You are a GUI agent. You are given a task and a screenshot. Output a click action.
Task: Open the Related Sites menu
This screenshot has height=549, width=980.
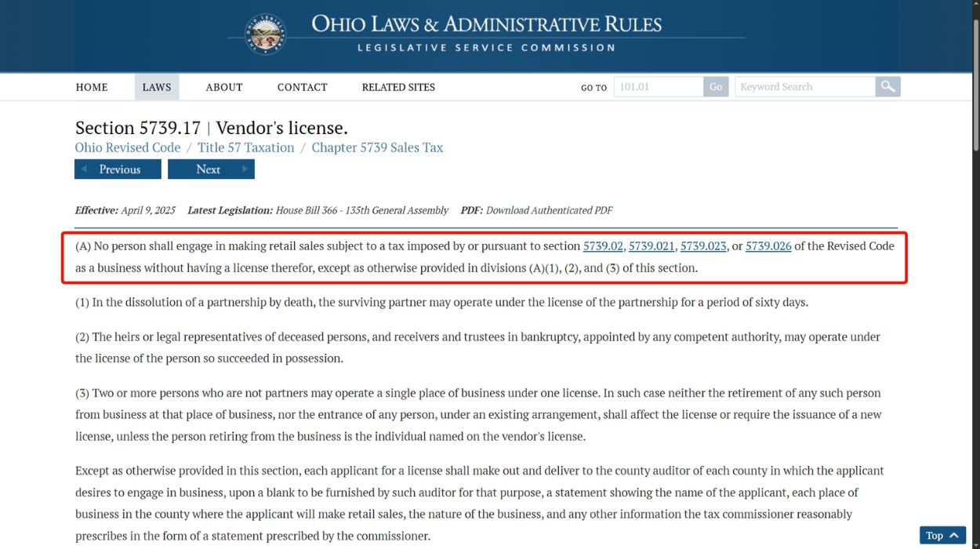(398, 87)
